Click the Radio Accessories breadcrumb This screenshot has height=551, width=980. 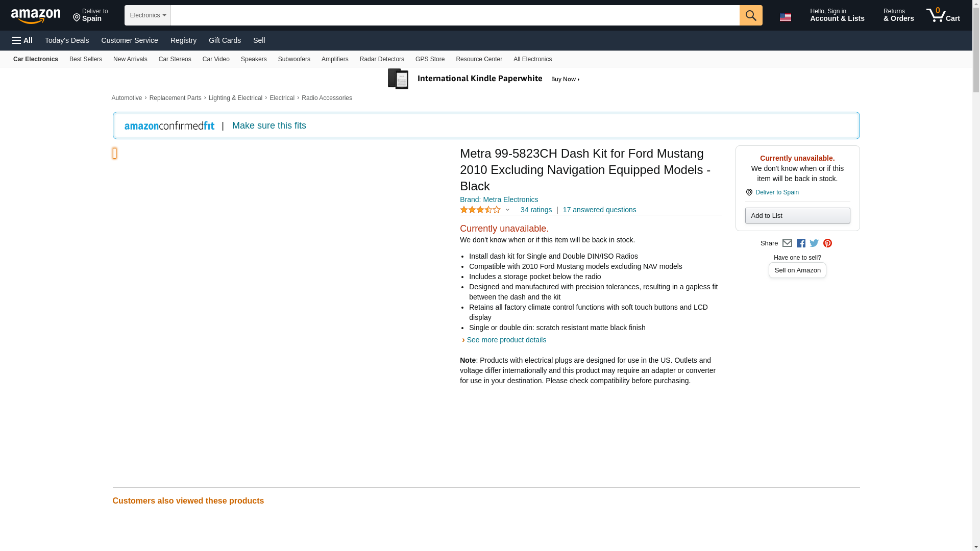327,98
